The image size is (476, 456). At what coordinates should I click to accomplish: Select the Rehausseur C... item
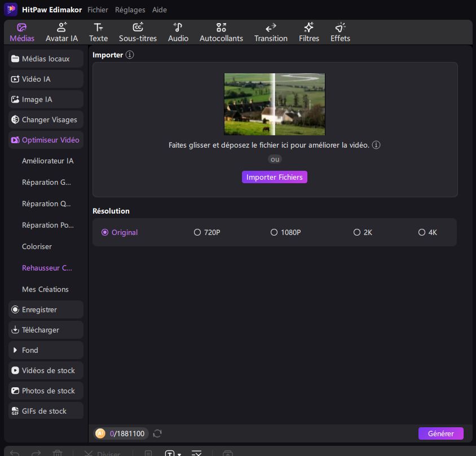[x=47, y=268]
